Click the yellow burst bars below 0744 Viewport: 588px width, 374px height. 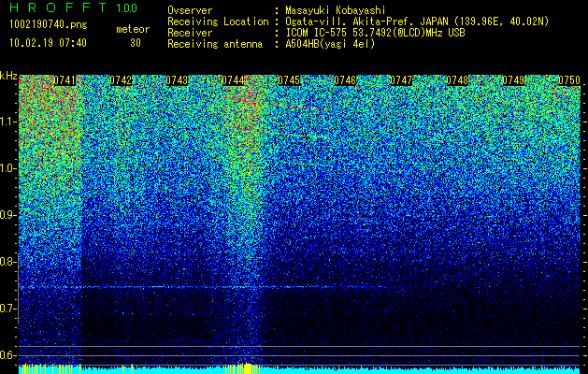pos(243,368)
